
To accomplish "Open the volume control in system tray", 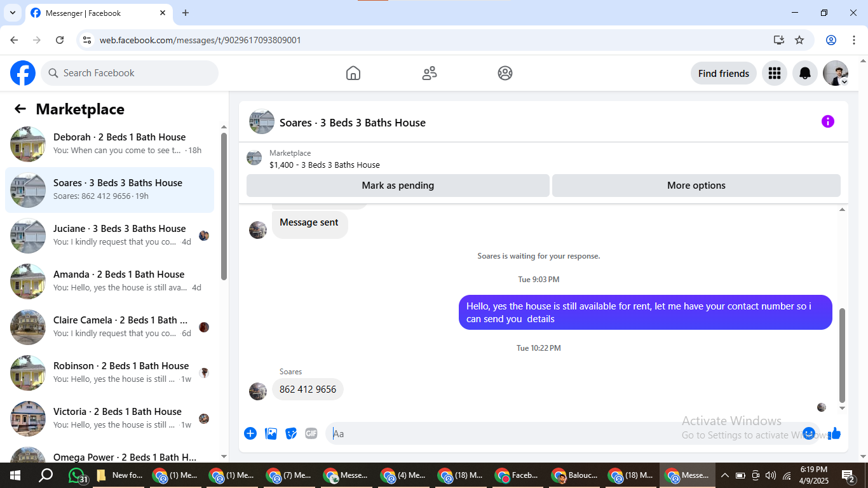I will 771,475.
